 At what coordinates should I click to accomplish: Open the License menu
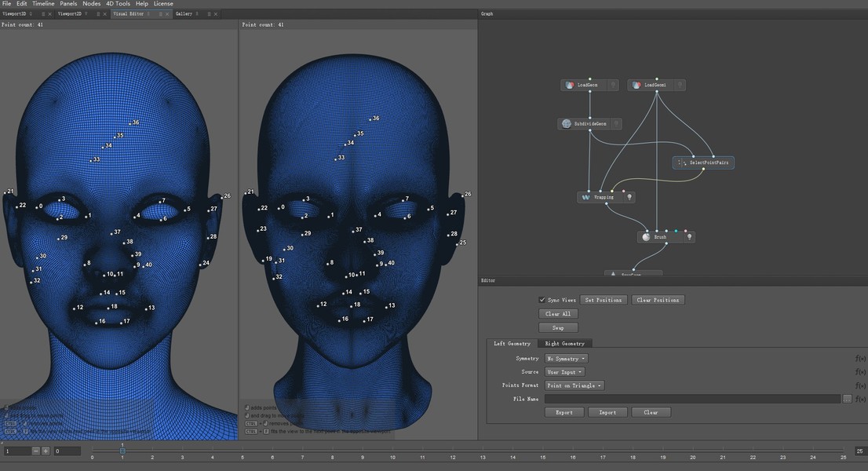click(x=163, y=3)
